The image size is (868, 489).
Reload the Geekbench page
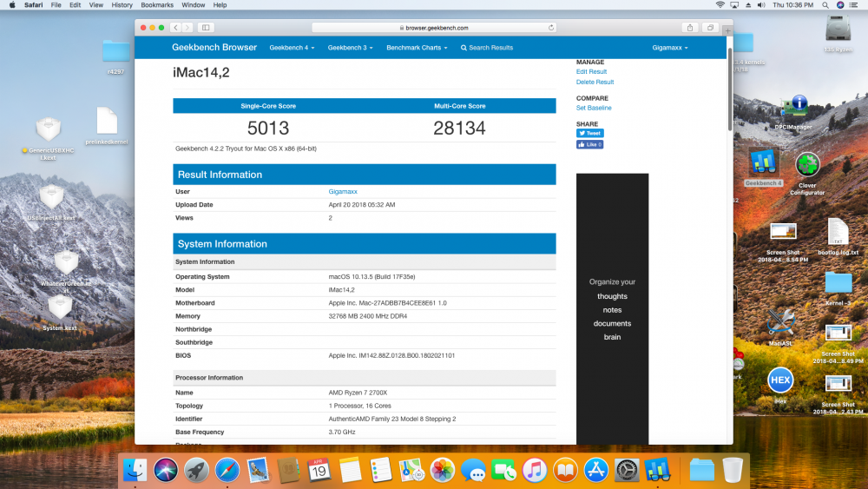tap(551, 28)
